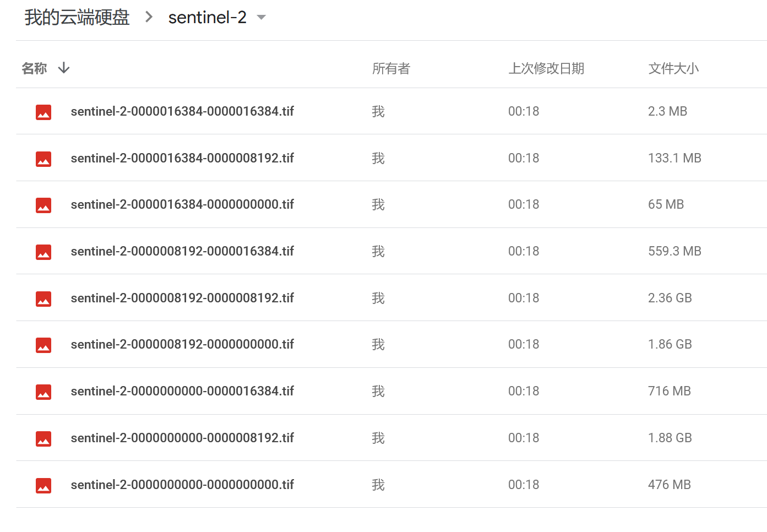Click the image icon for sentinel-2-0000016384-0000000000.tif
This screenshot has width=767, height=532.
point(43,204)
